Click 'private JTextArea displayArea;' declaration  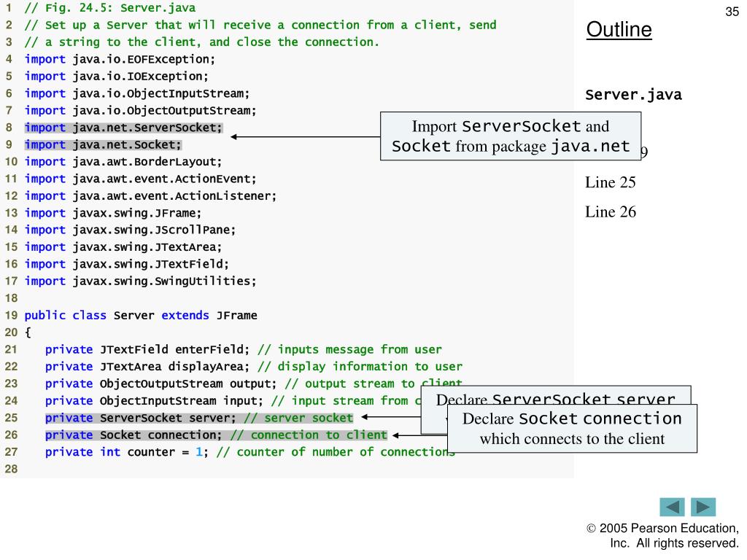coord(147,367)
